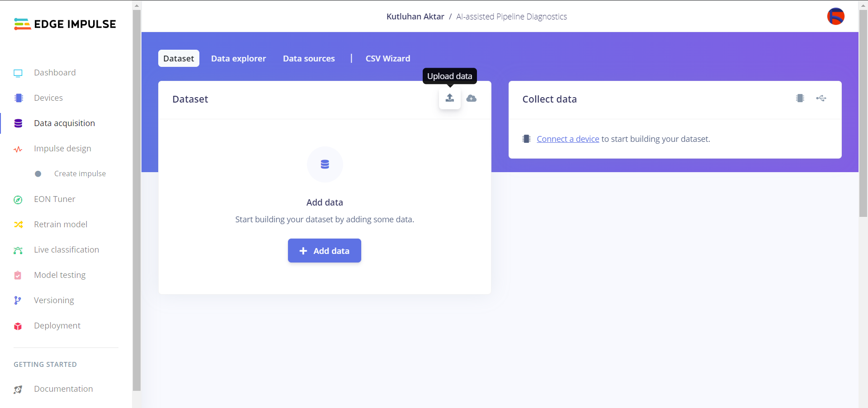868x408 pixels.
Task: Click the main page vertical scrollbar
Action: pyautogui.click(x=863, y=113)
